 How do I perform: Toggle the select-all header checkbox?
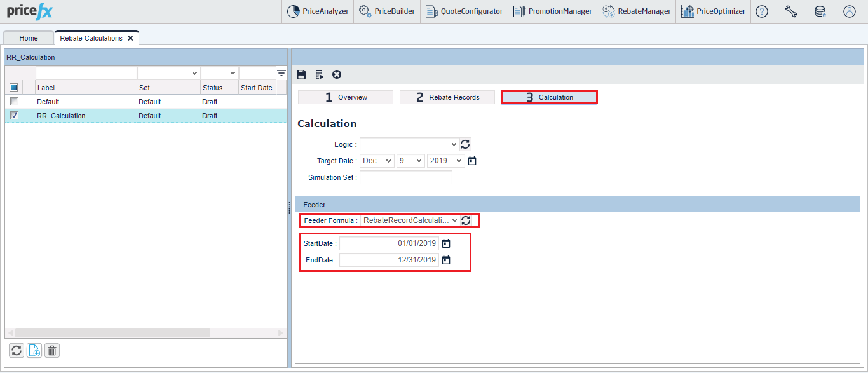(14, 88)
